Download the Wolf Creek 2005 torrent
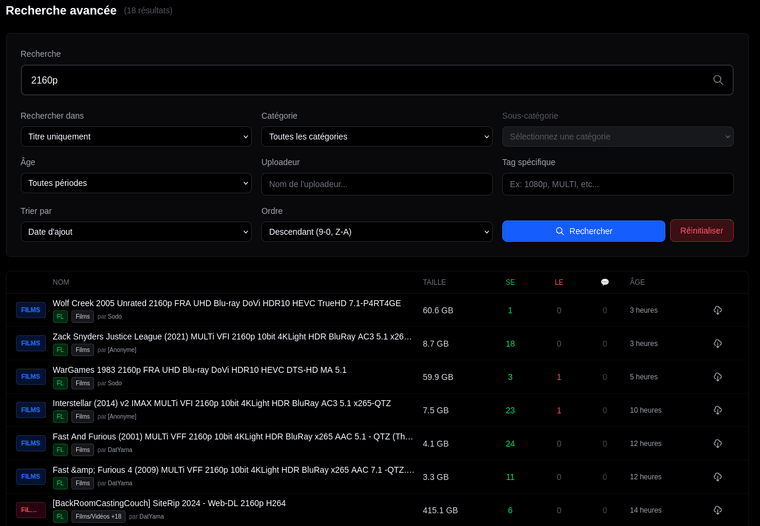 point(717,310)
